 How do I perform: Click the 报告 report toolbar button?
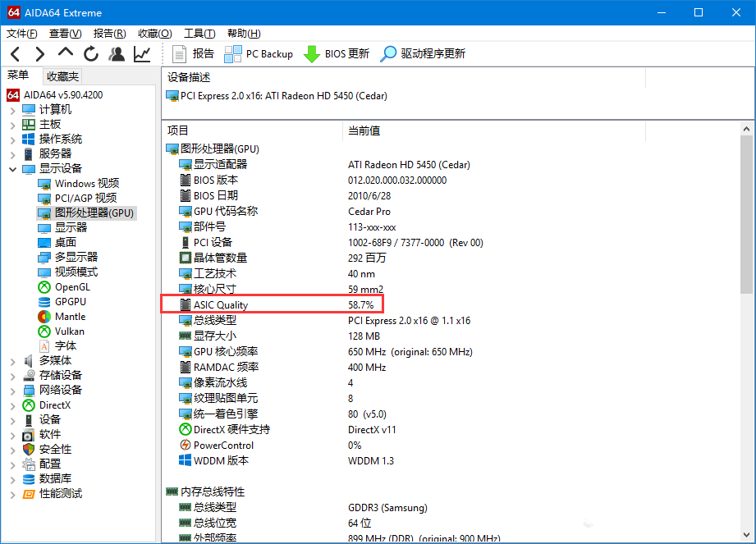[193, 54]
